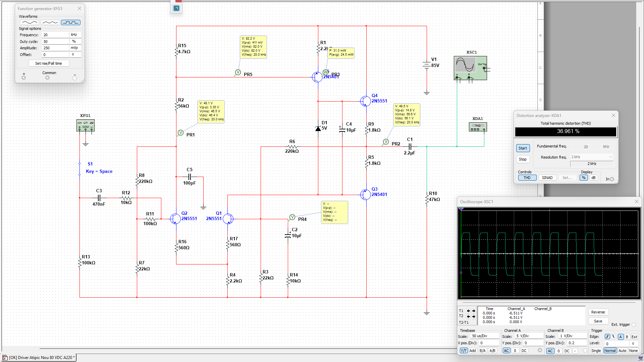Select None trigger mode
Viewport: 644px width, 362px height.
(x=633, y=351)
